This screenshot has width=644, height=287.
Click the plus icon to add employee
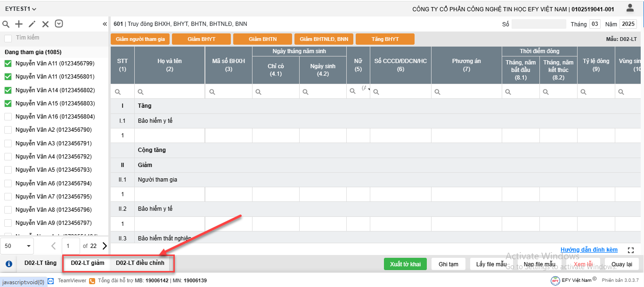19,24
